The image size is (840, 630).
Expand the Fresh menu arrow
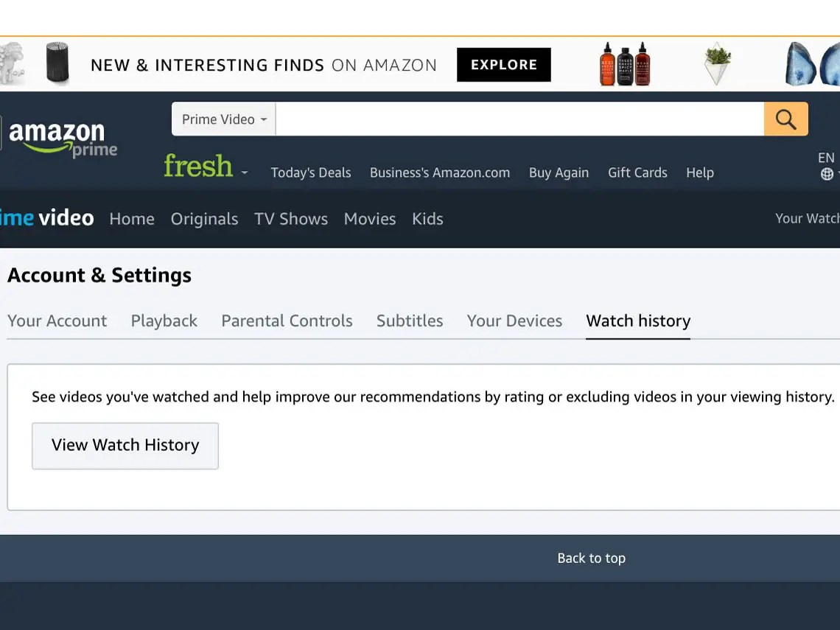click(245, 172)
